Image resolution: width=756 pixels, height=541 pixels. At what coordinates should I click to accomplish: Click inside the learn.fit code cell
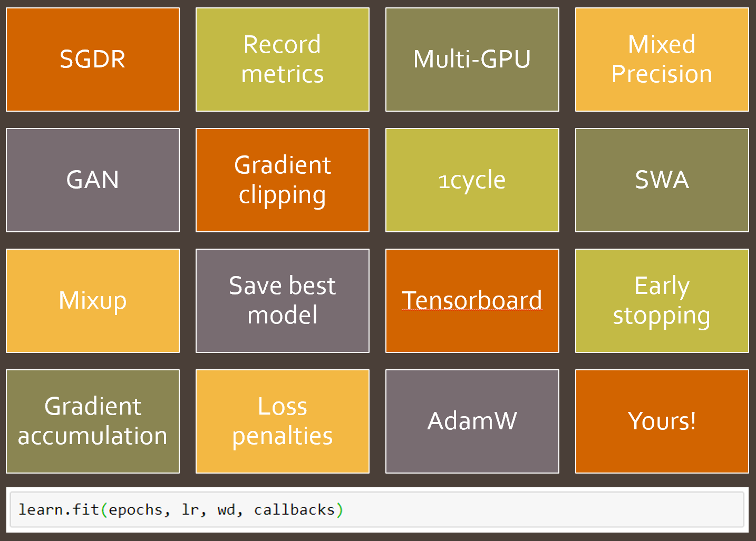click(474, 510)
